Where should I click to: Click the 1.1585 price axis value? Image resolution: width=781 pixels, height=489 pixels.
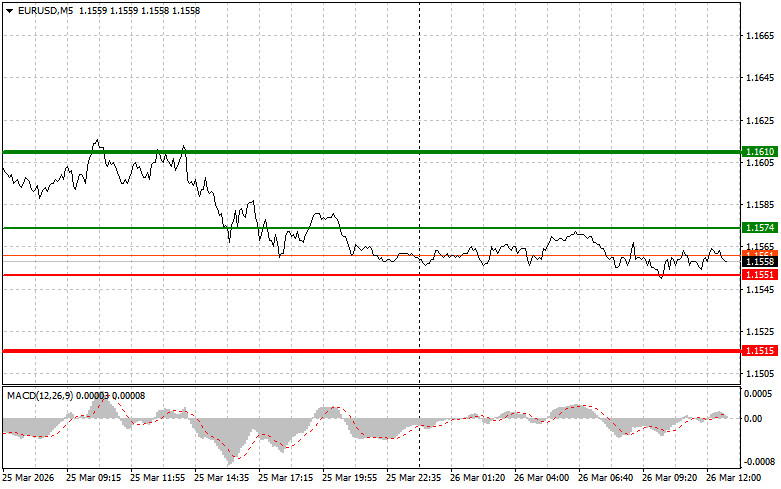click(760, 205)
